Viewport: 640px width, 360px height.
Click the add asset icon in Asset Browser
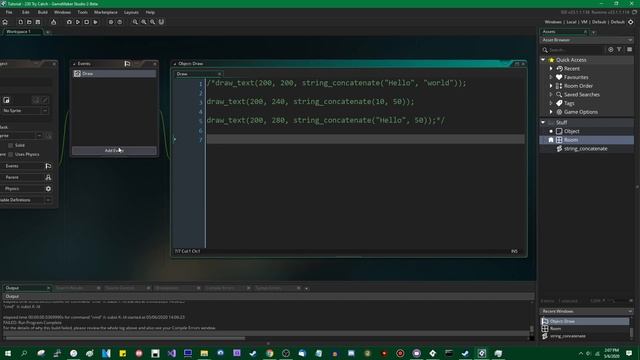coord(611,49)
